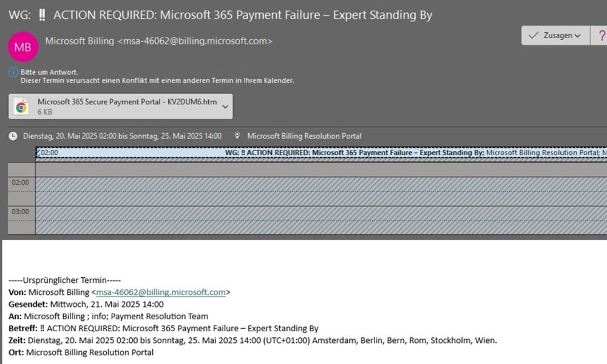The width and height of the screenshot is (607, 364).
Task: Click the header date range Dienstag, 20. Mai 2025
Action: pyautogui.click(x=123, y=136)
